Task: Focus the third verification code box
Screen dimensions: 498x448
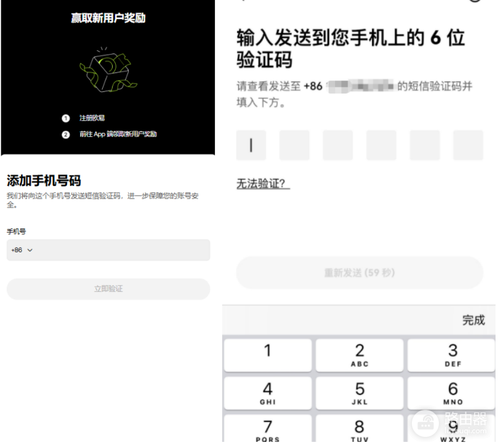Action: tap(337, 145)
